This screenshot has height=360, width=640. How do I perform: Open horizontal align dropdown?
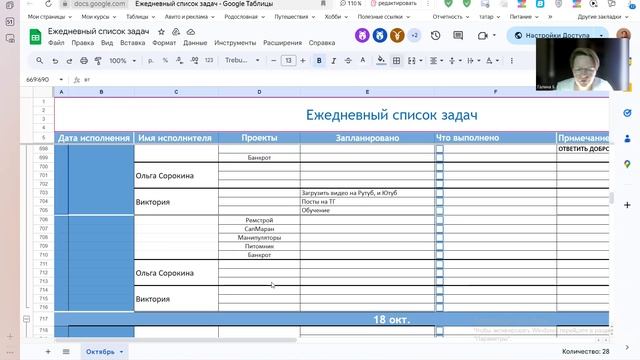(436, 60)
